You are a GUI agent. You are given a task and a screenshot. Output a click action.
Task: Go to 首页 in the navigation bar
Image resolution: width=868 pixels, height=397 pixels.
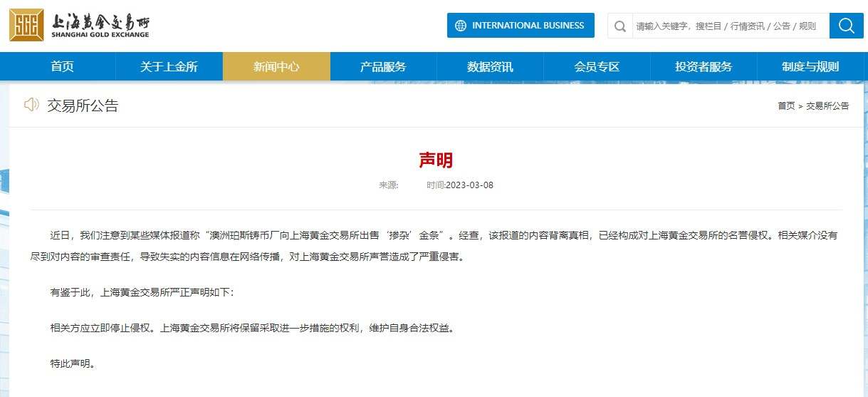pyautogui.click(x=62, y=67)
